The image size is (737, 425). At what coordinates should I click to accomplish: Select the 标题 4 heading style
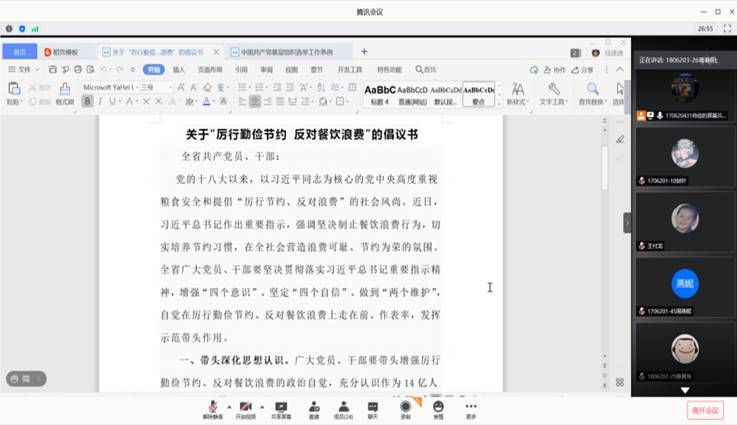coord(379,95)
